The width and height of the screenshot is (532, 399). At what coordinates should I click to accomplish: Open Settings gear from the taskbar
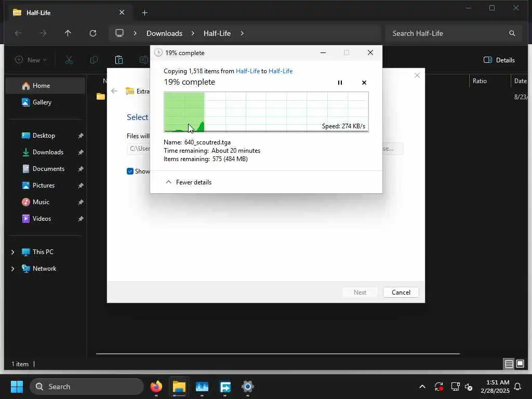(x=248, y=387)
